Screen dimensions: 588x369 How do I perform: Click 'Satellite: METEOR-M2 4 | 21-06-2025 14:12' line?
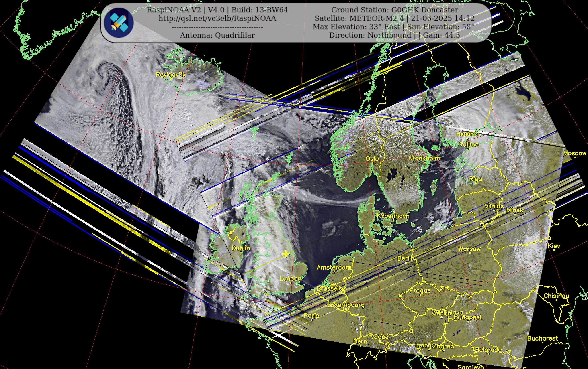pyautogui.click(x=395, y=18)
